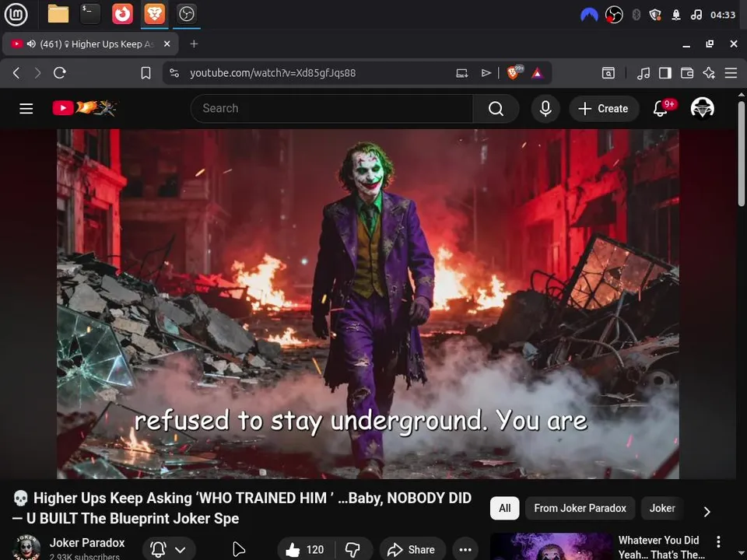Screen dimensions: 747x560
Task: Go back to previous page
Action: pyautogui.click(x=16, y=73)
